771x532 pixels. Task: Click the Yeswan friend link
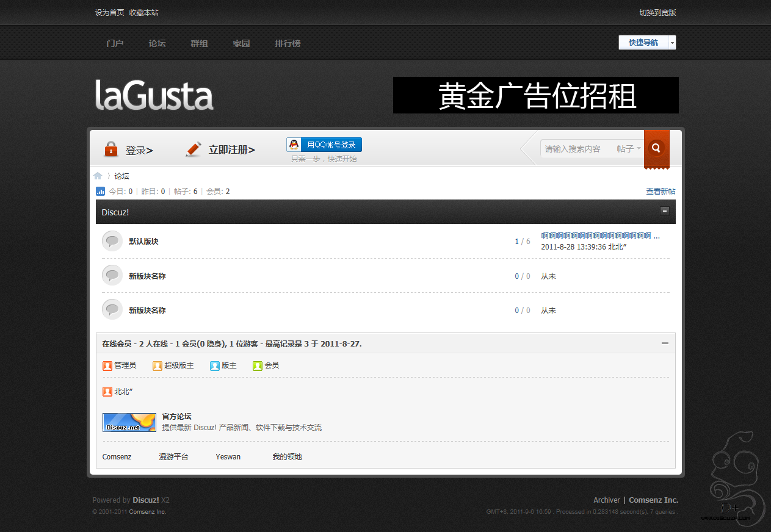228,457
